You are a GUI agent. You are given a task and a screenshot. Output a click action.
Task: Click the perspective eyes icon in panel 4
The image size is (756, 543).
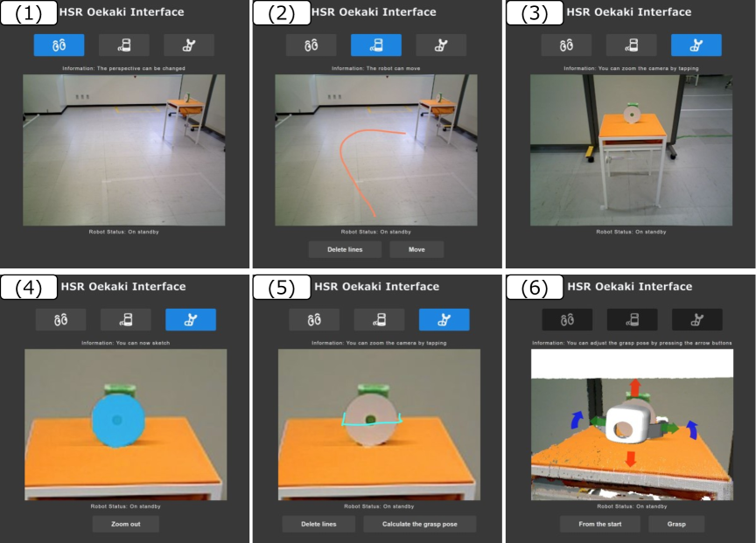[x=60, y=320]
